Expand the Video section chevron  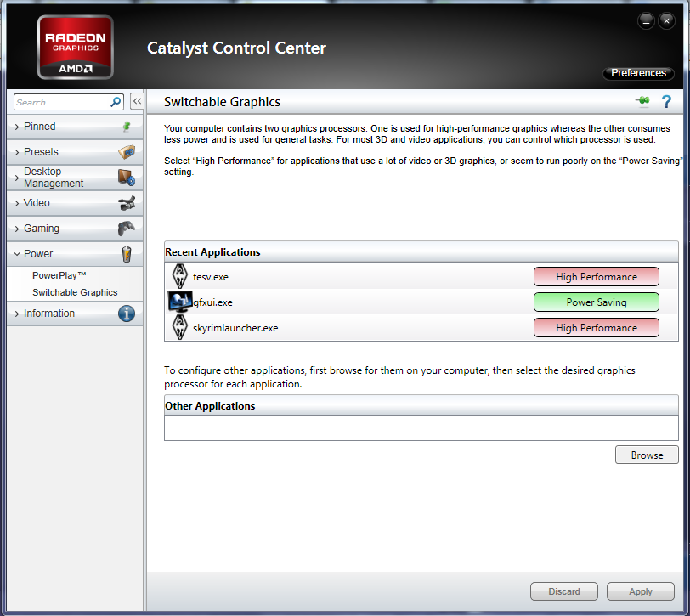[x=17, y=203]
